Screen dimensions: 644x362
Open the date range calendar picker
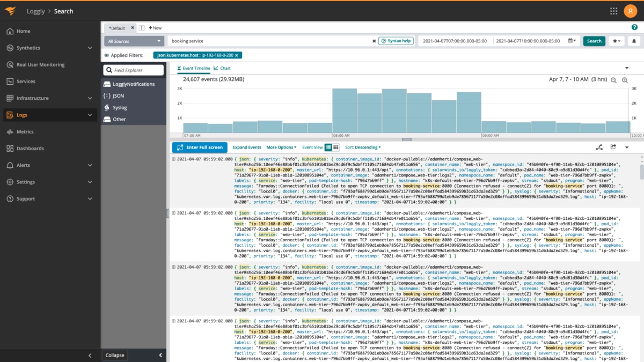coord(573,41)
